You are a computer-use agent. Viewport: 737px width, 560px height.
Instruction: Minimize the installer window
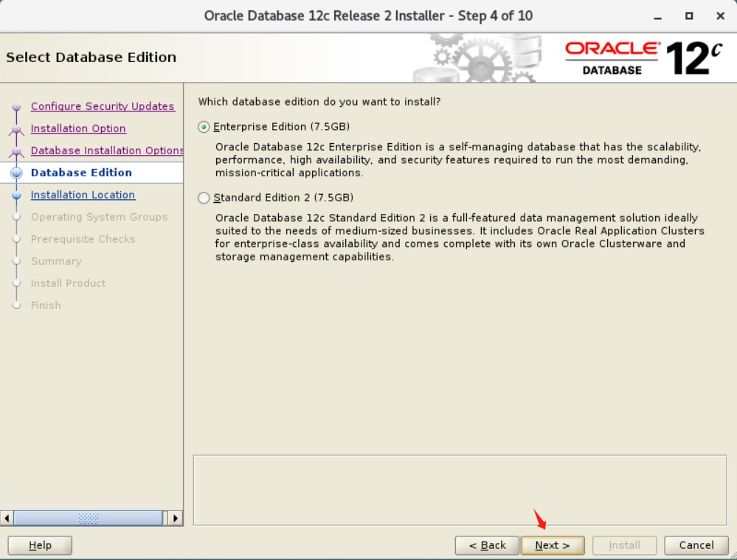[x=658, y=16]
